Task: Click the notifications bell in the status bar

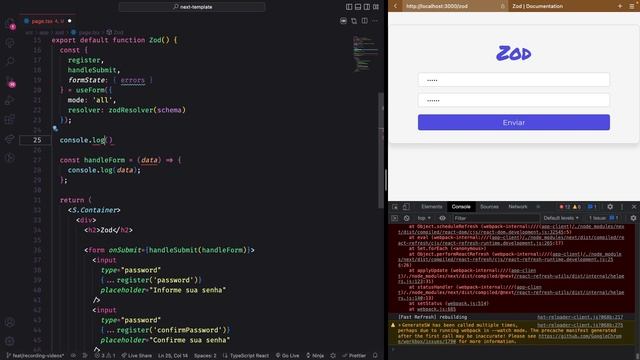Action: point(375,356)
